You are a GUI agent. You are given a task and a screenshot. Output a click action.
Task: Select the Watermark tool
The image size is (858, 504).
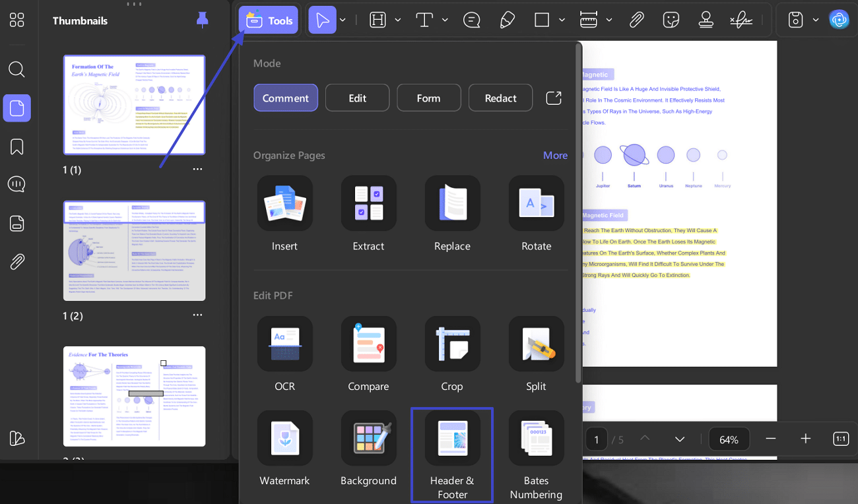click(284, 438)
